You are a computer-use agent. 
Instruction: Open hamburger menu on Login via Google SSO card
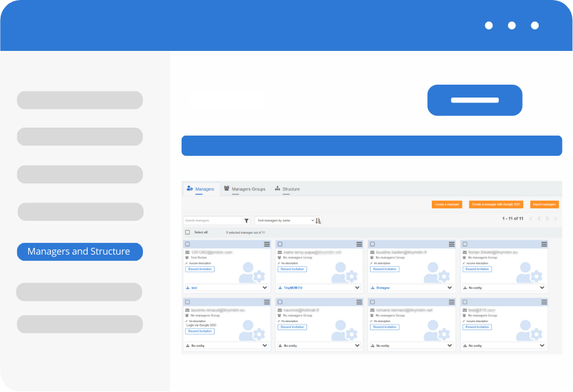(267, 302)
